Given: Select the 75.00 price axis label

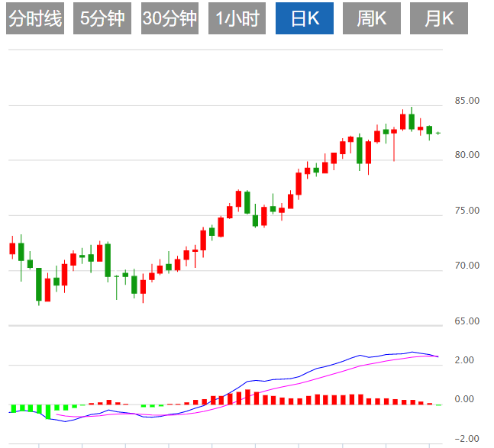Looking at the screenshot, I should [x=467, y=211].
